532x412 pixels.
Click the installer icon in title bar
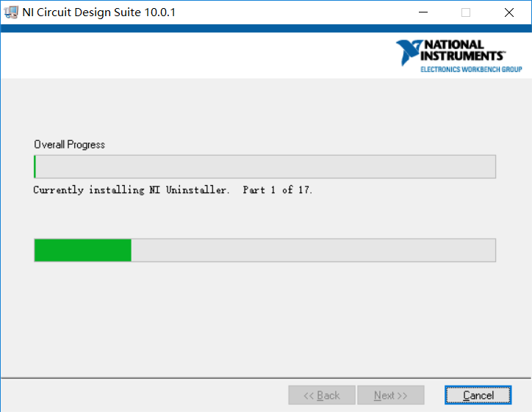click(11, 12)
